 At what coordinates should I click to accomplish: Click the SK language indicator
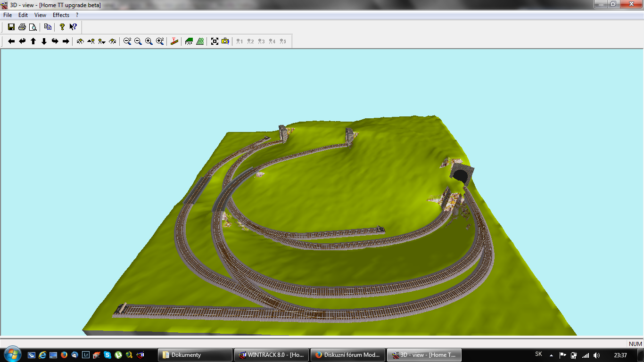(x=538, y=354)
